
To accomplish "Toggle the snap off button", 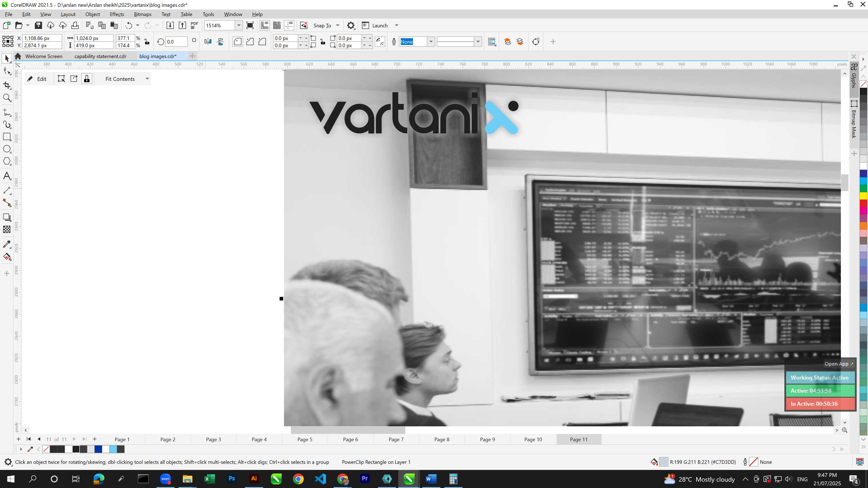I will click(x=304, y=26).
